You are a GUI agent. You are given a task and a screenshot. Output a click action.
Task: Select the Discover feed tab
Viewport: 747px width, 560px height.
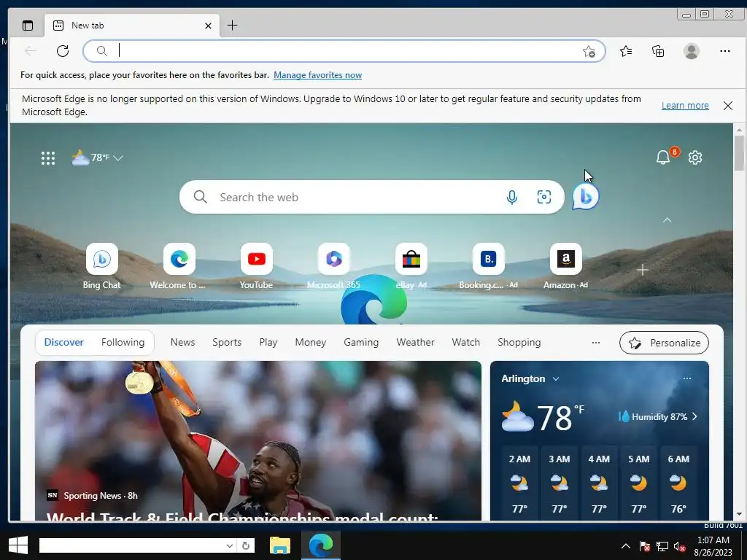[64, 343]
